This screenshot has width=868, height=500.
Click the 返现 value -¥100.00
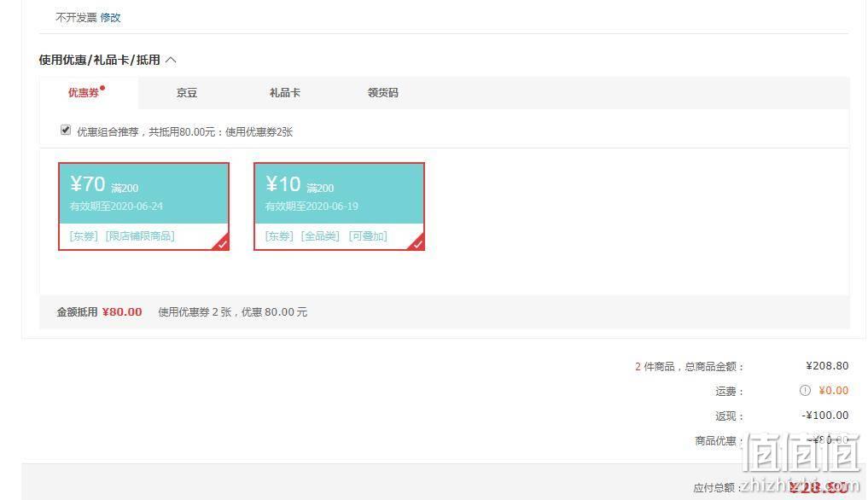pyautogui.click(x=824, y=416)
